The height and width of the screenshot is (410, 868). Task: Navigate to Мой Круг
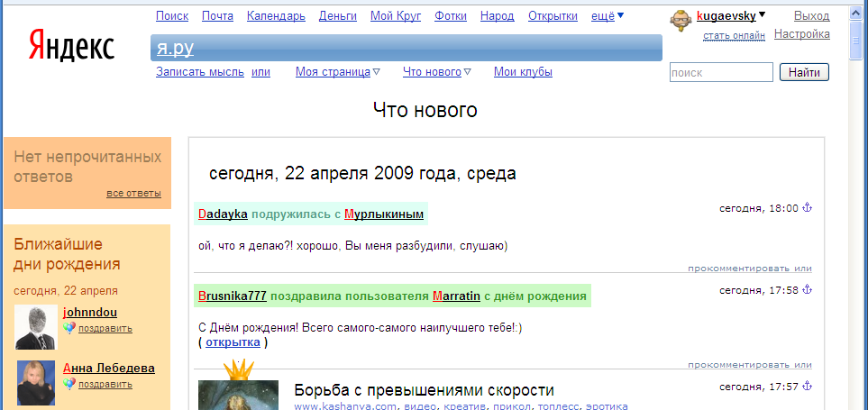pyautogui.click(x=396, y=16)
